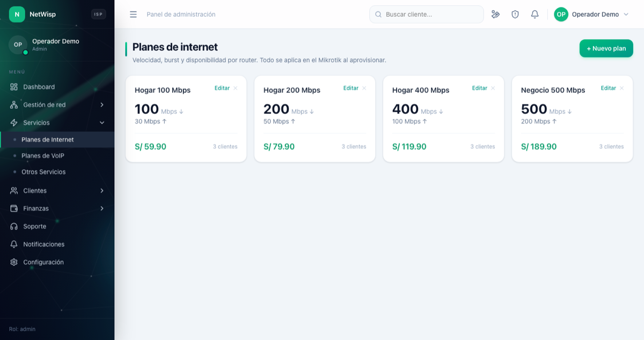Click the Gestión de red network icon
This screenshot has width=644, height=340.
[14, 105]
